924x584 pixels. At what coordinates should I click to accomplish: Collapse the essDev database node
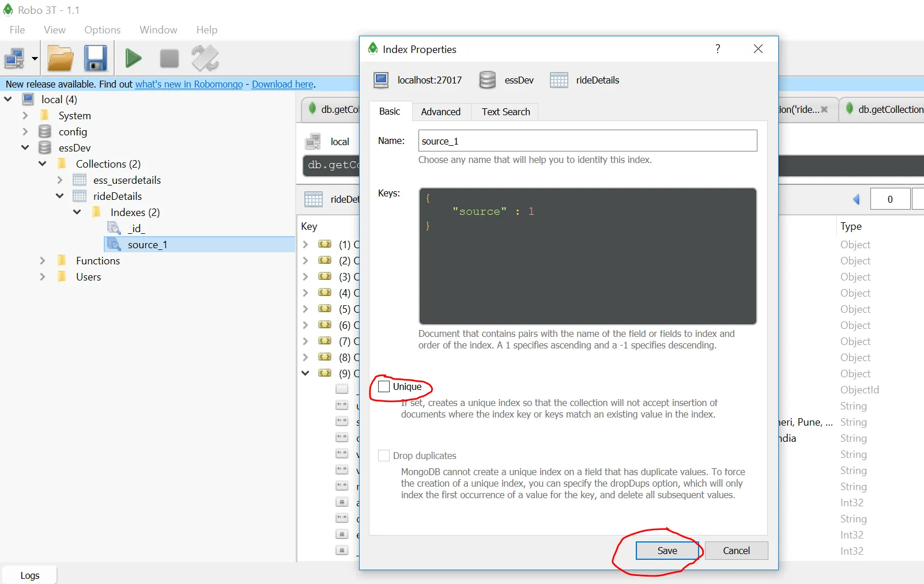[25, 147]
